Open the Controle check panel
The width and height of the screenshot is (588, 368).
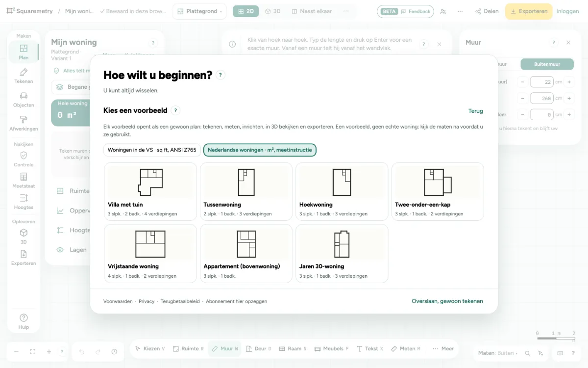pyautogui.click(x=24, y=159)
